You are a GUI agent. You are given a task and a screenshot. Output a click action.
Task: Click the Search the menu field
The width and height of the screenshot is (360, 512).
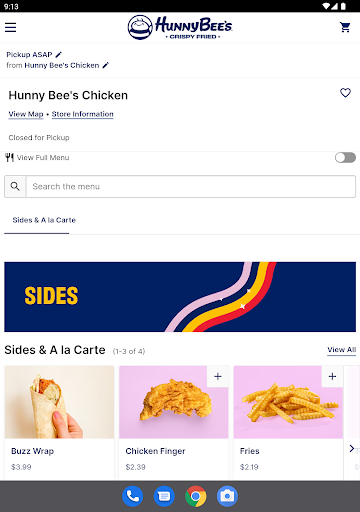[x=191, y=186]
